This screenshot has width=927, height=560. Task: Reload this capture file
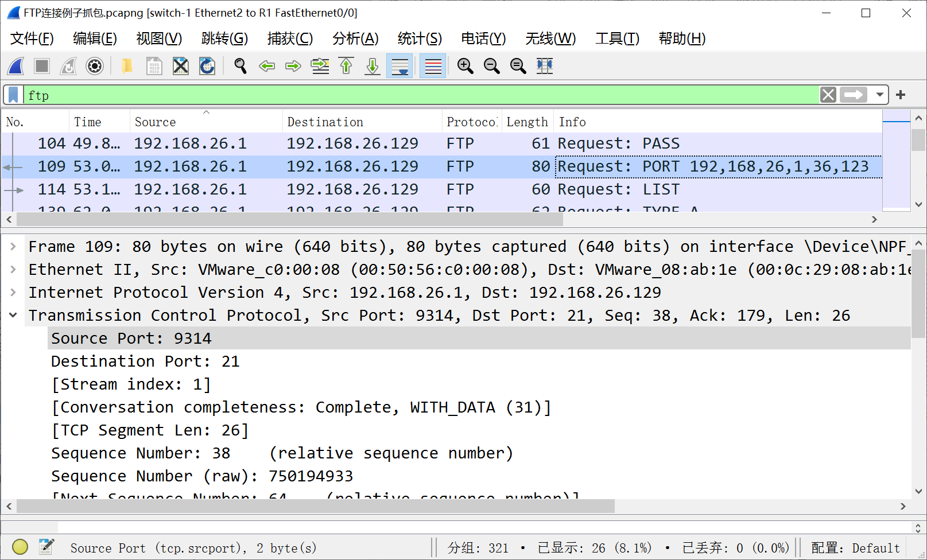click(207, 66)
